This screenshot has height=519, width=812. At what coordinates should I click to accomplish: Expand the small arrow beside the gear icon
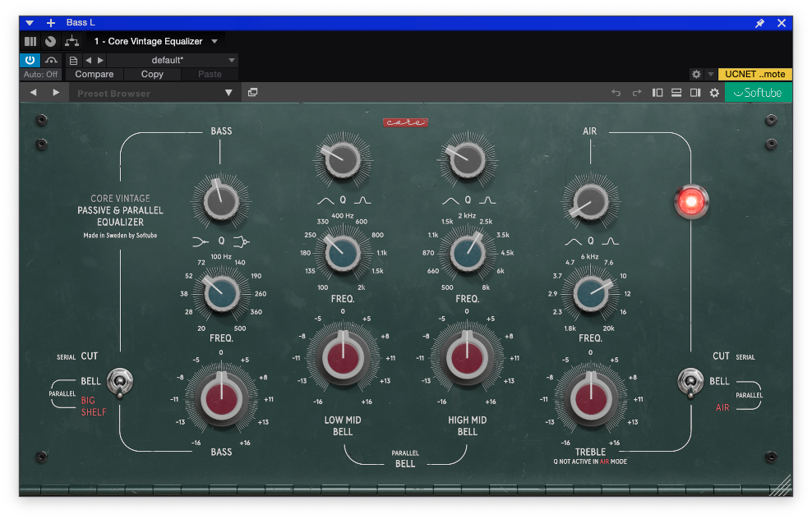[710, 74]
